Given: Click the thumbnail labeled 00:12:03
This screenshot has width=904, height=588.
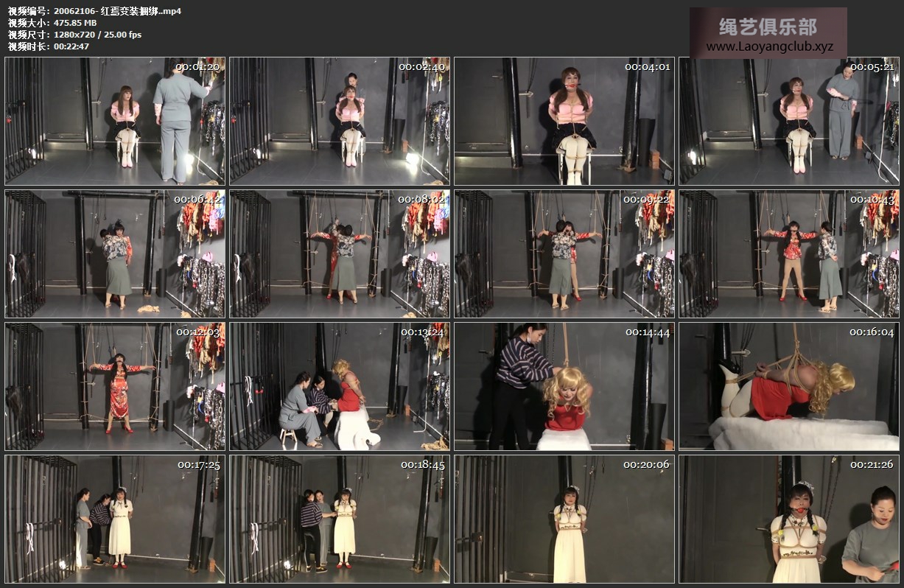Looking at the screenshot, I should click(115, 386).
